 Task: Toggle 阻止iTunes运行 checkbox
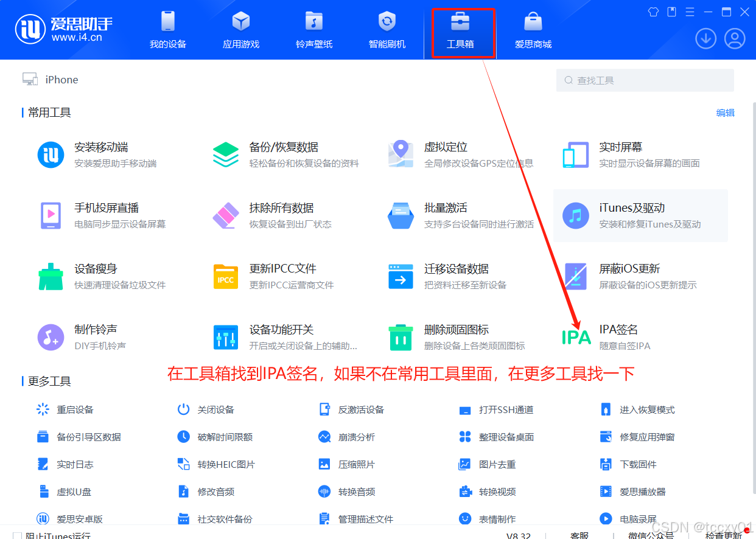[17, 535]
